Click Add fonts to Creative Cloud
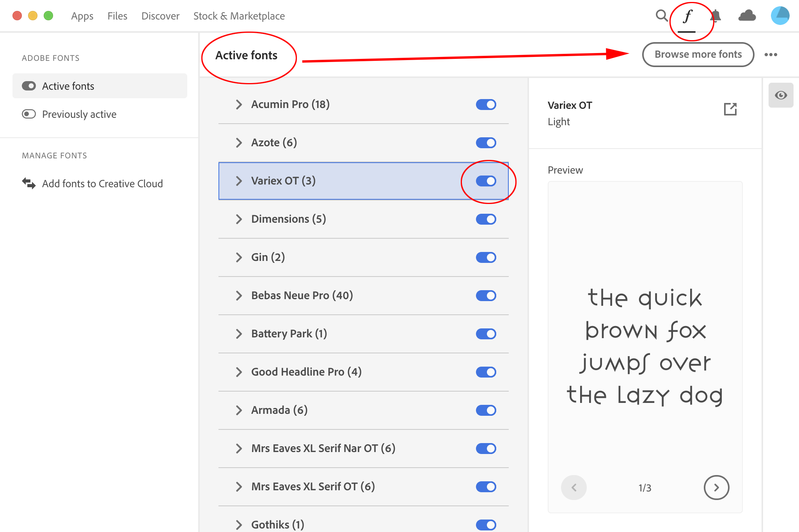 pos(103,183)
